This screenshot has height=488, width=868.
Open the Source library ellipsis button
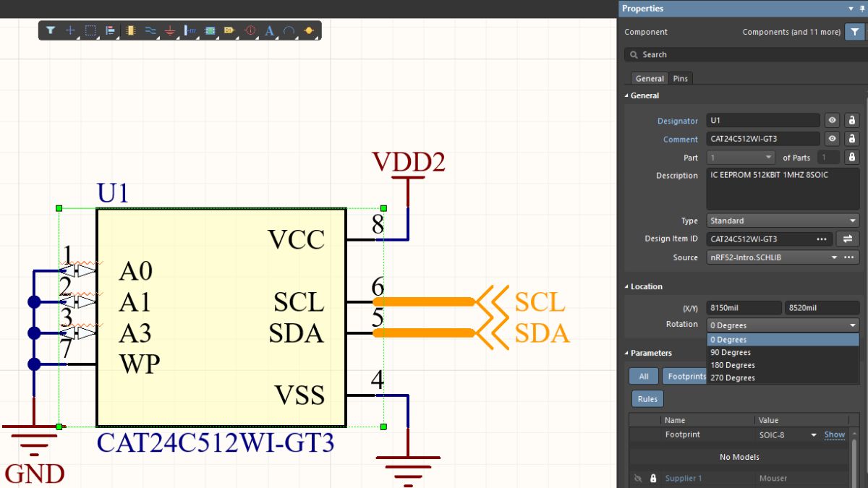click(849, 257)
